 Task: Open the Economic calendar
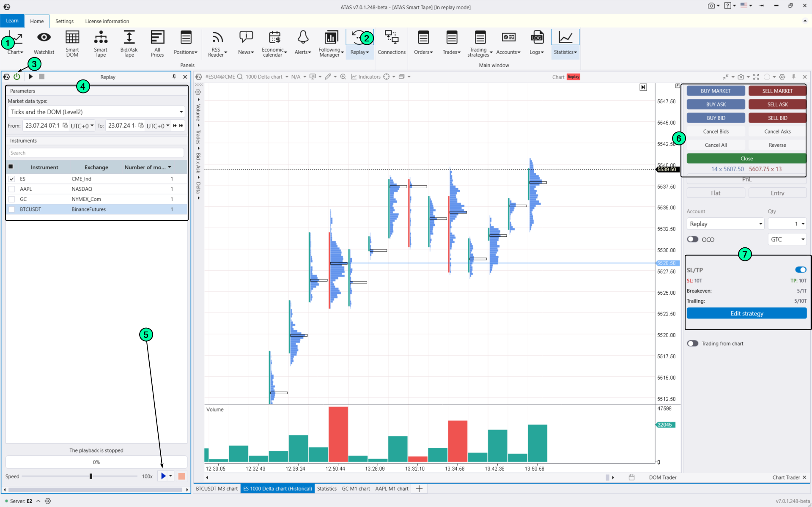point(274,42)
